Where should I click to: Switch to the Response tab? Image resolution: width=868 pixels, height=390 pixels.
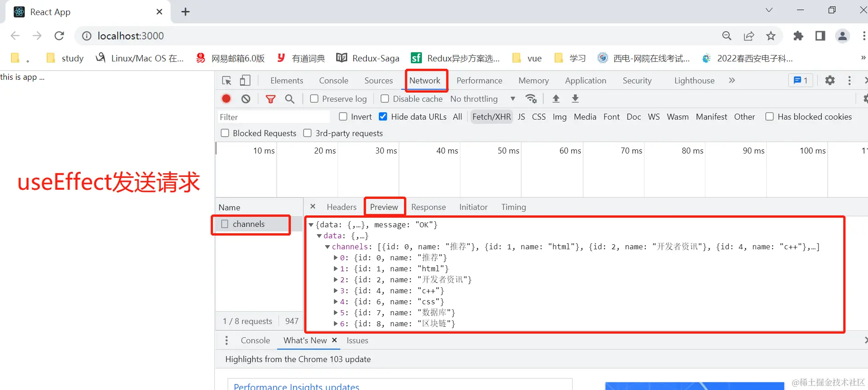coord(428,207)
